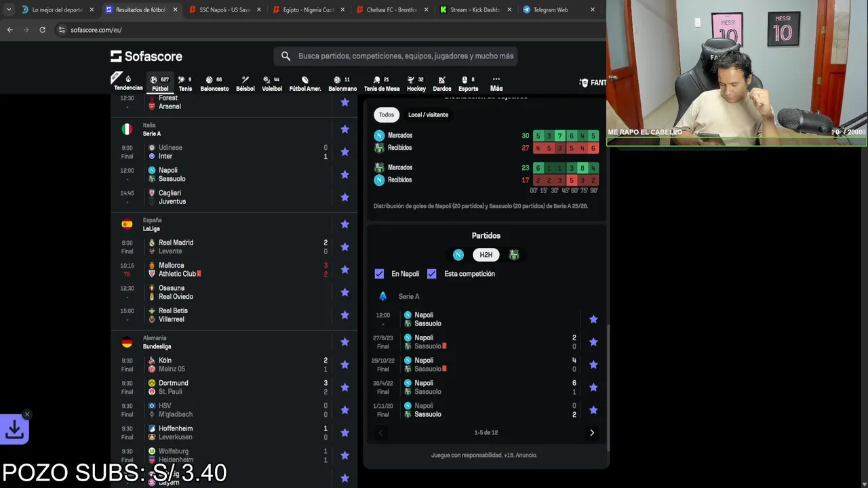868x488 pixels.
Task: Select the Todos distribution filter
Action: (387, 115)
